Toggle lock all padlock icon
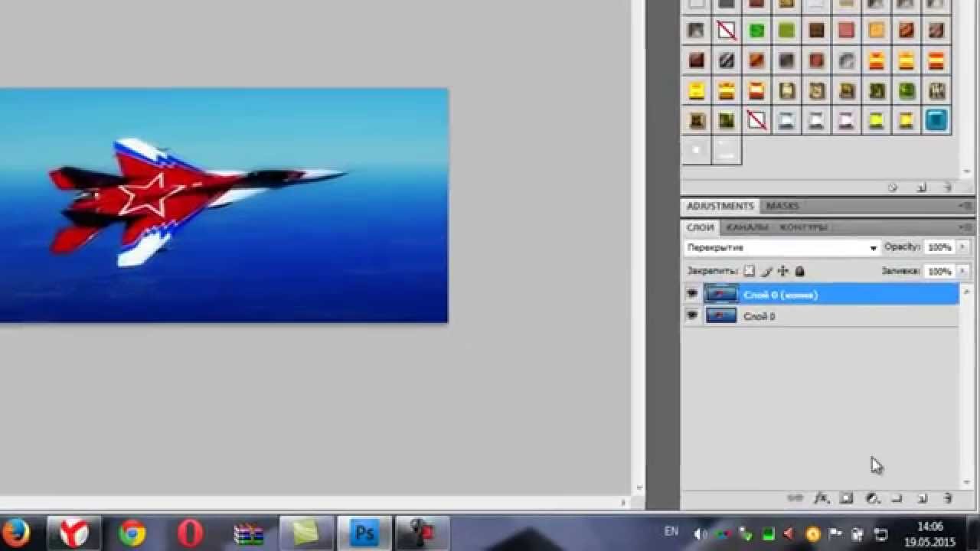 tap(800, 271)
